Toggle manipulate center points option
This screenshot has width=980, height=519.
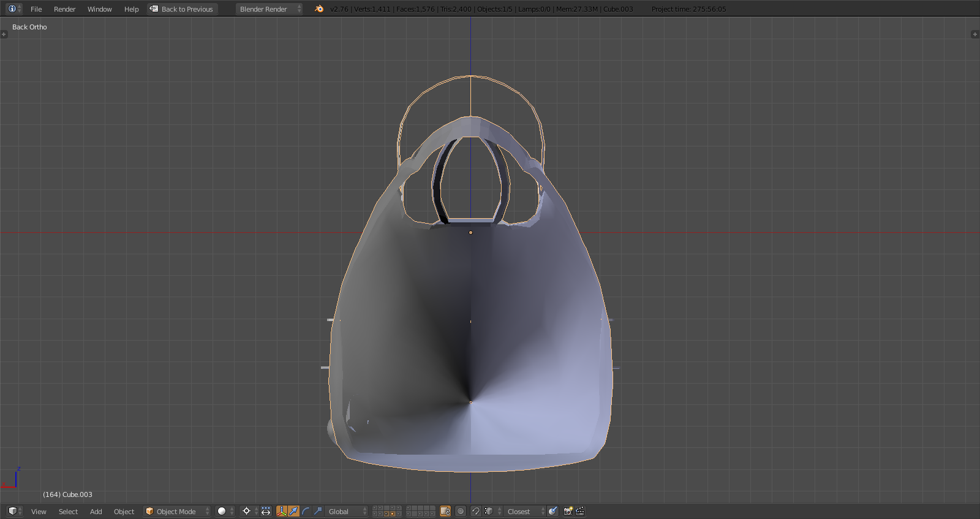click(x=266, y=512)
